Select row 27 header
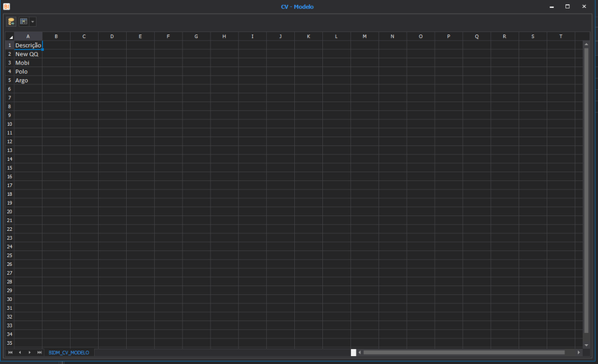The image size is (598, 364). [x=10, y=273]
